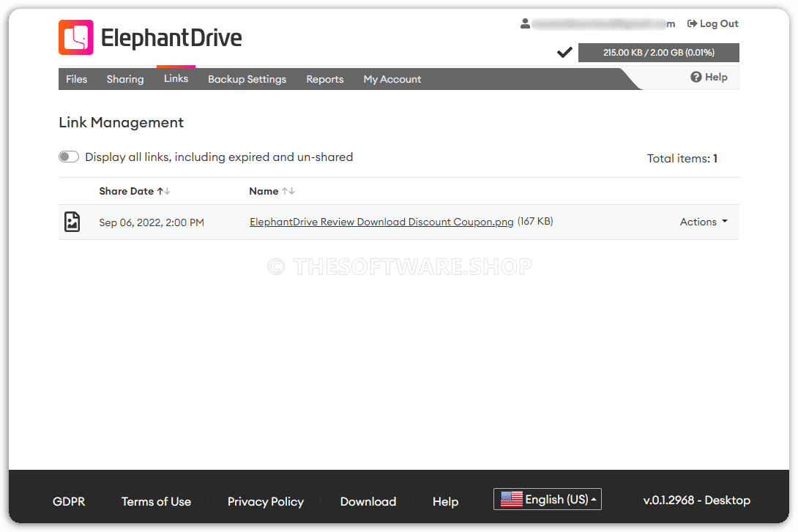
Task: Click the Download footer link
Action: pyautogui.click(x=368, y=501)
